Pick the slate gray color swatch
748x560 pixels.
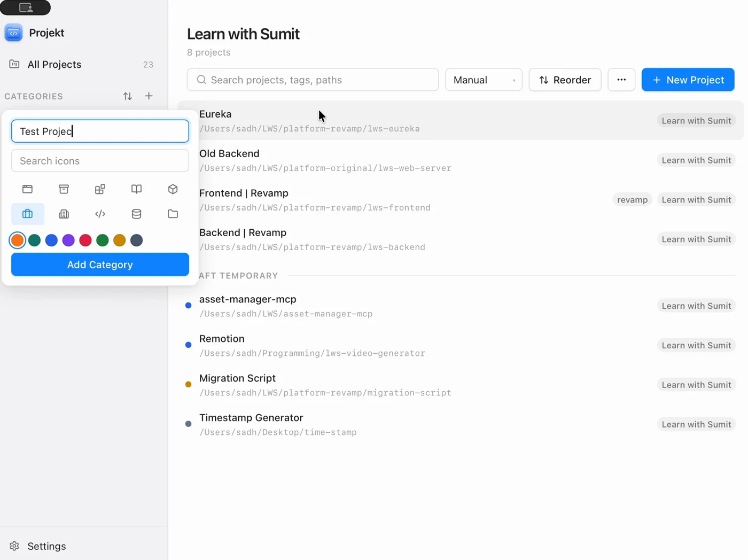137,240
